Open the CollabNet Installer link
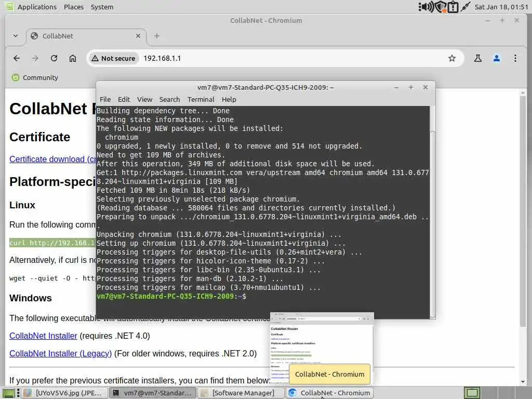 point(44,336)
